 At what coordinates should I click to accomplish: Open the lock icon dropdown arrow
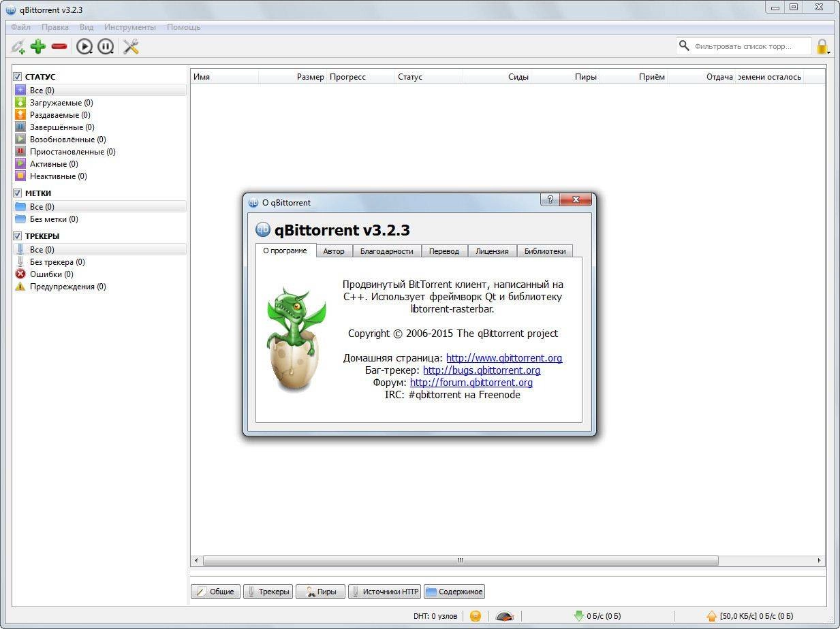828,52
